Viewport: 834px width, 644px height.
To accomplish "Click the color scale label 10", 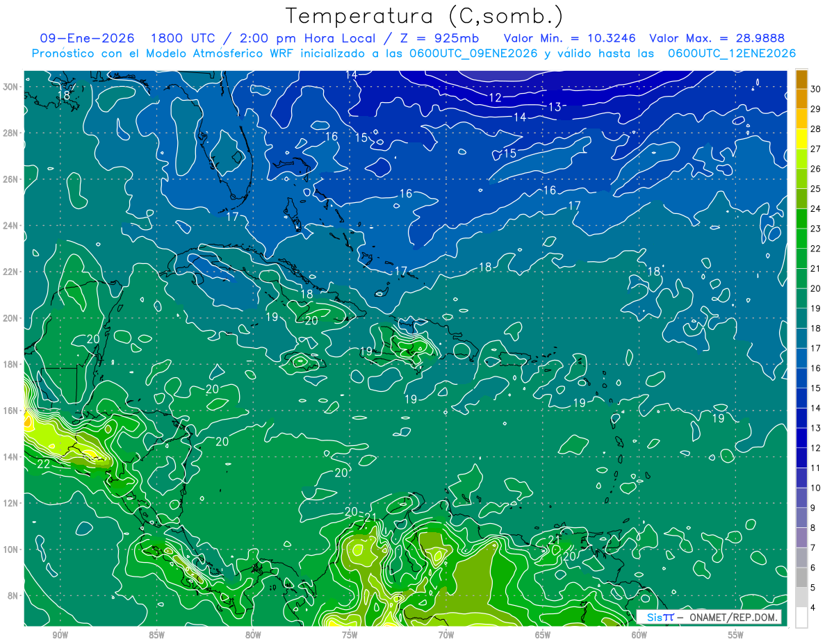I will pyautogui.click(x=816, y=488).
